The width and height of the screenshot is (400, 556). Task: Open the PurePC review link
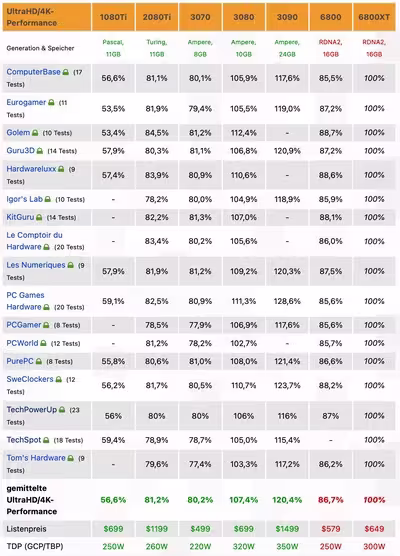click(20, 361)
